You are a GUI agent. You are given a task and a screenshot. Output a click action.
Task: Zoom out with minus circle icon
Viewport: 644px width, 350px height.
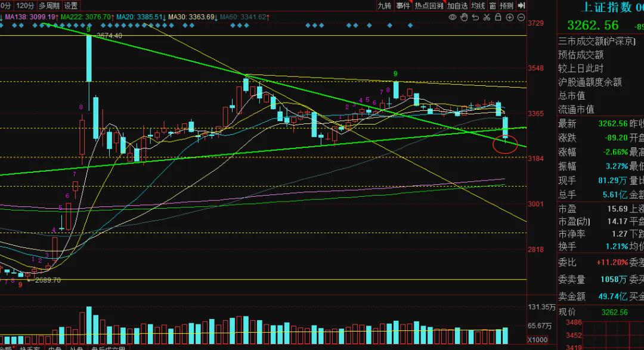pyautogui.click(x=521, y=17)
